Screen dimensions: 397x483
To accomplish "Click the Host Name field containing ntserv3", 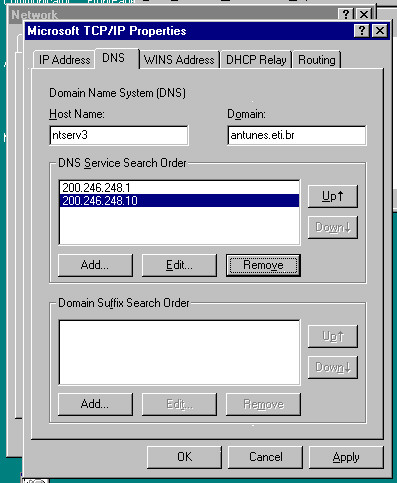I will click(119, 135).
